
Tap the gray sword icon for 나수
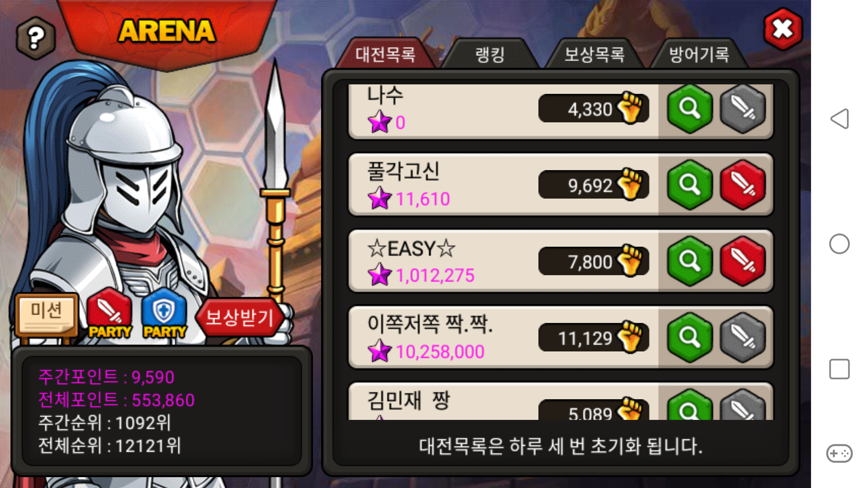point(743,108)
